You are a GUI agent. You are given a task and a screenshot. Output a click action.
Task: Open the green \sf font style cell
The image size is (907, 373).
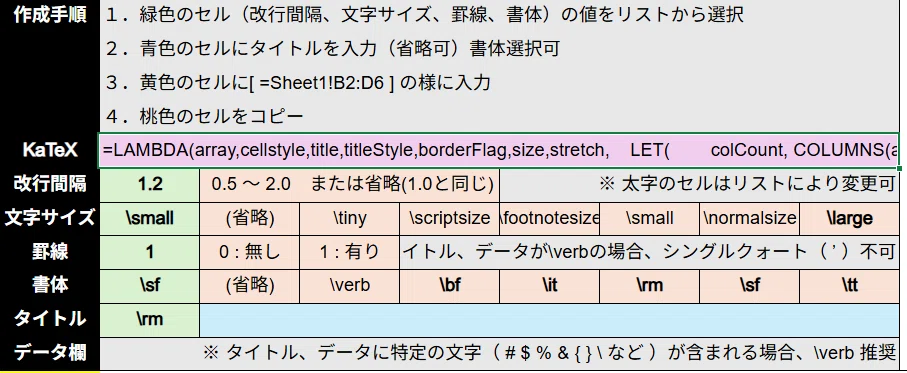coord(150,285)
